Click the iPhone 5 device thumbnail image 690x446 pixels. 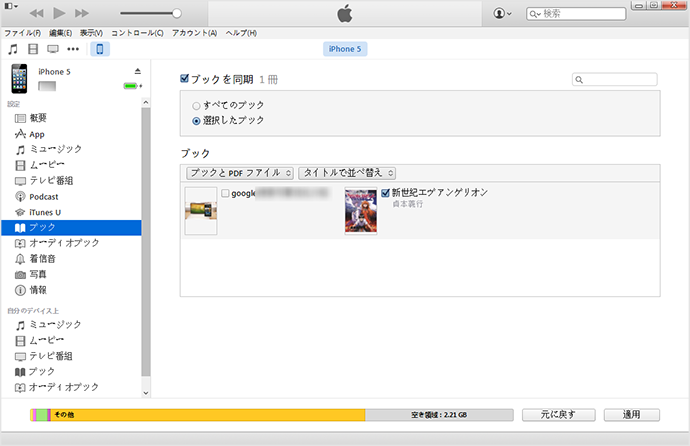pos(19,79)
